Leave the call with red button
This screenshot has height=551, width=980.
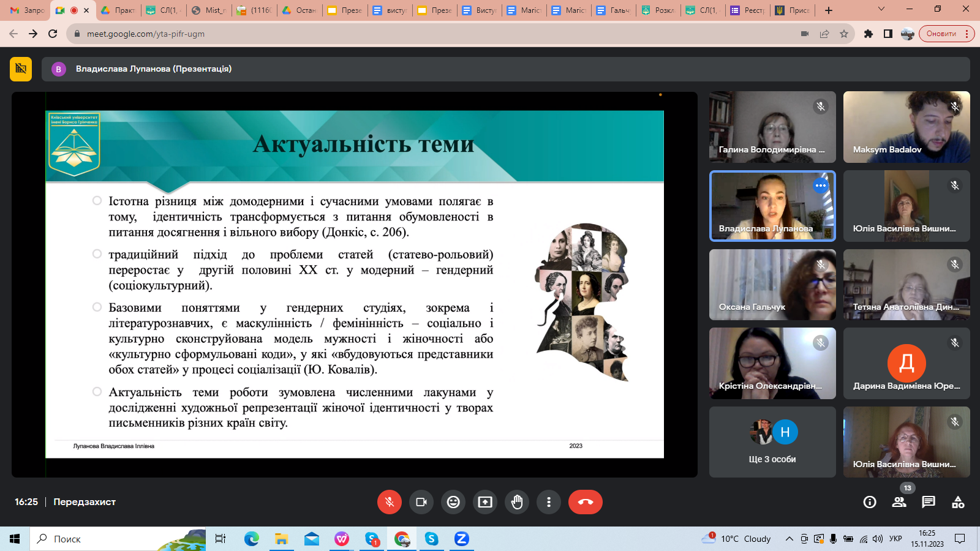coord(585,502)
